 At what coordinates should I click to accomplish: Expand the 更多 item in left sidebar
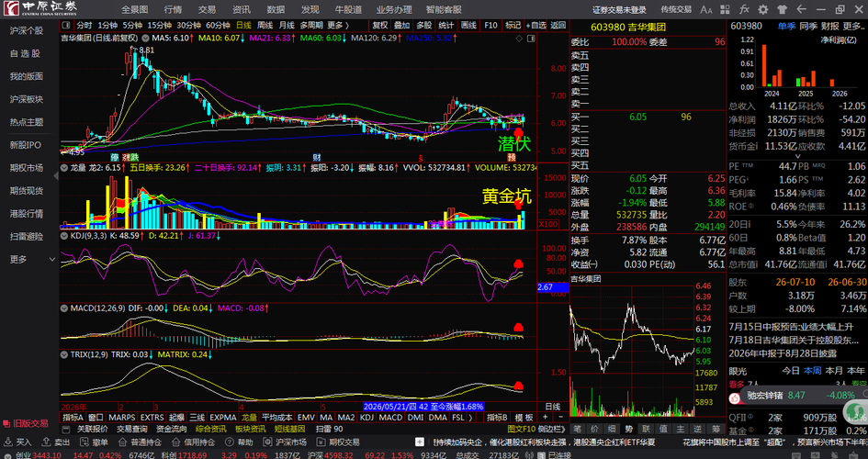(32, 260)
